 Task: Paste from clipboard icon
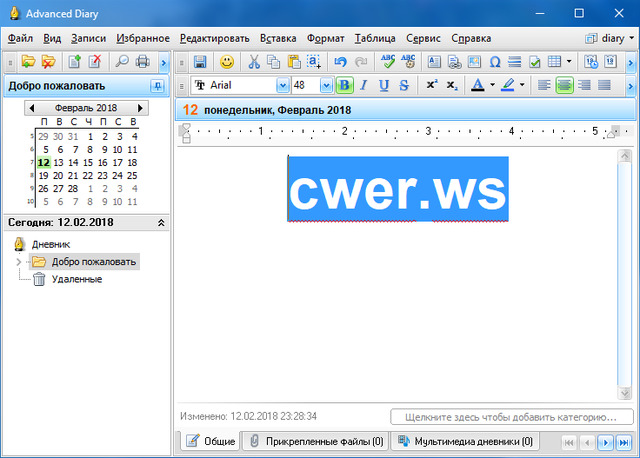(x=294, y=62)
